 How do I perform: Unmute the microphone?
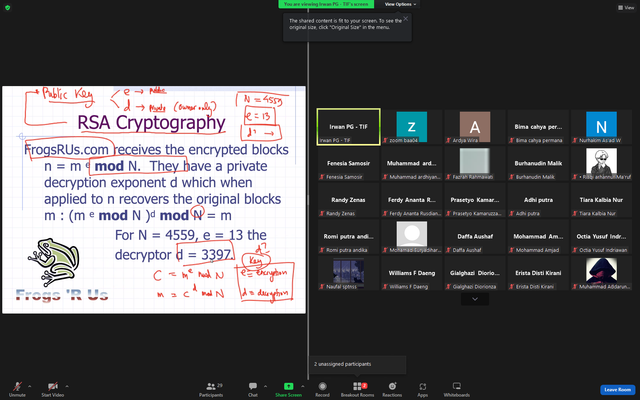click(x=17, y=389)
